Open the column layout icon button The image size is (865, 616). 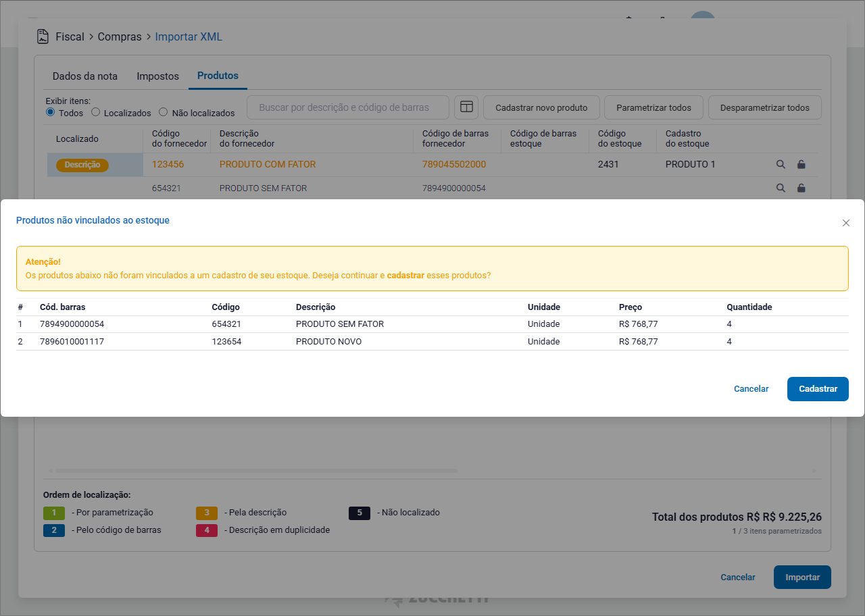(466, 107)
